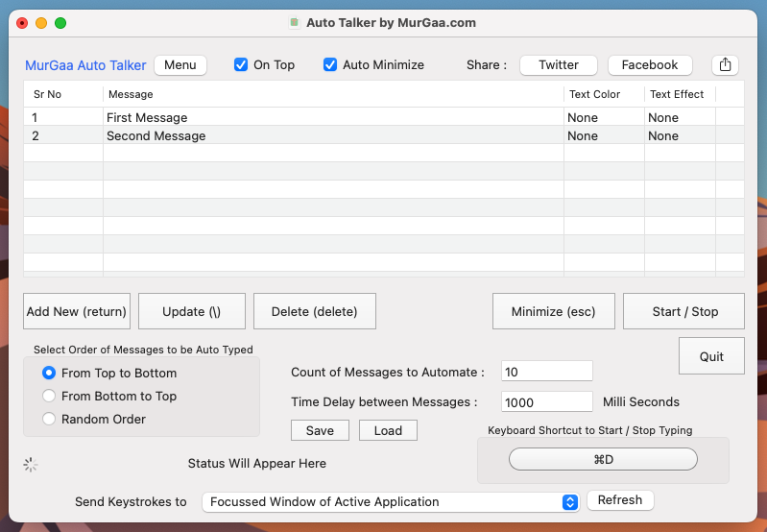The image size is (767, 532).
Task: Click Minimize (esc) button
Action: pos(553,311)
